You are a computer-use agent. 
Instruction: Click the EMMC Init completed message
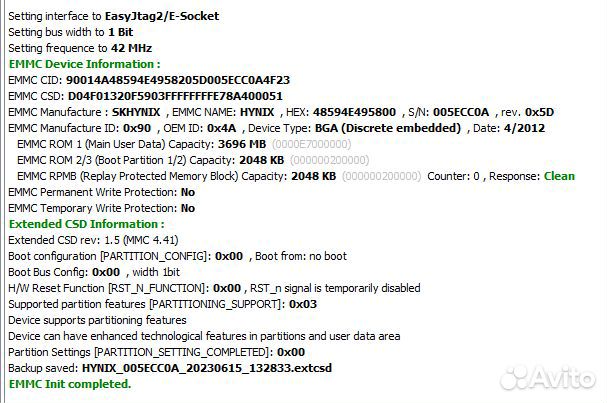[70, 384]
